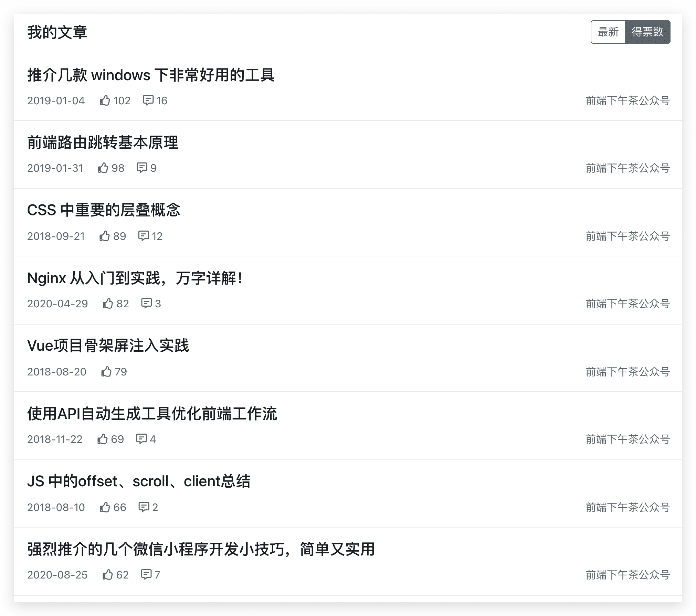Screen dimensions: 696x616
Task: Open article 前端路由跳转基本原理
Action: tap(103, 142)
